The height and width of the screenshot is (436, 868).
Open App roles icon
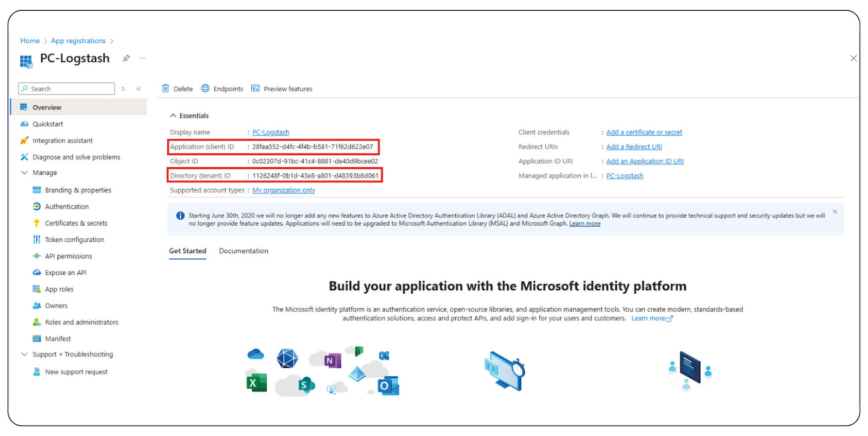point(37,289)
